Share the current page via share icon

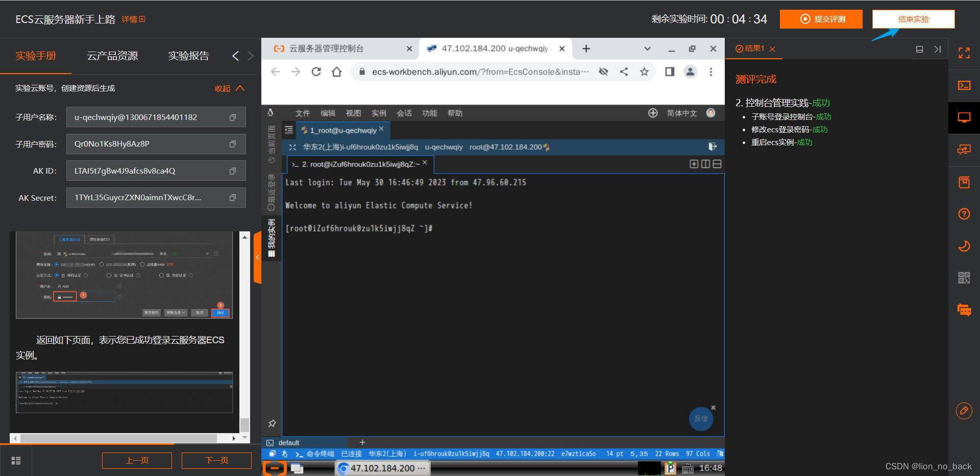(x=624, y=72)
